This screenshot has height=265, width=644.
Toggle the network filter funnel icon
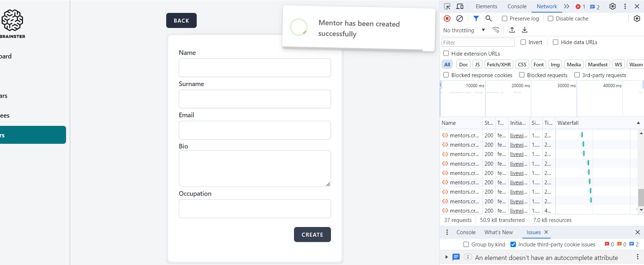point(476,18)
